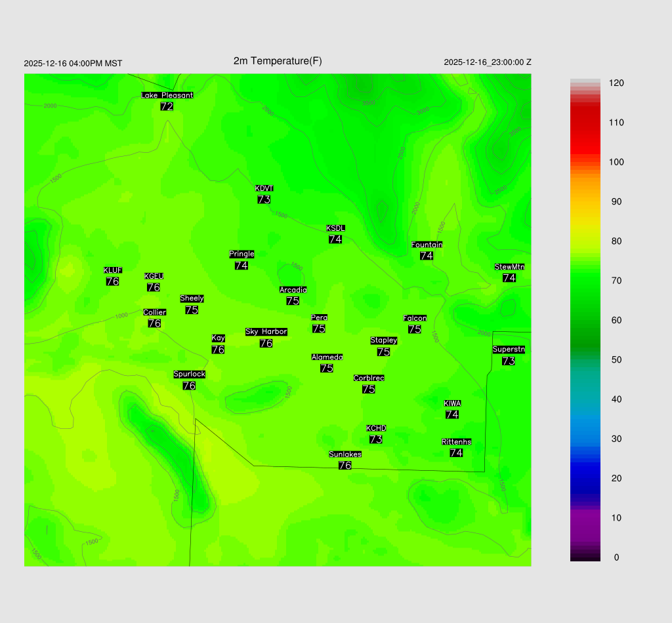This screenshot has height=623, width=672.
Task: Click the Pringle station label
Action: 241,254
